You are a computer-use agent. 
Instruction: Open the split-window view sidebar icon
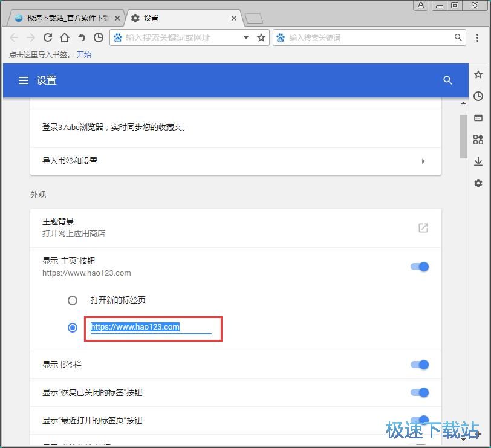tap(478, 118)
